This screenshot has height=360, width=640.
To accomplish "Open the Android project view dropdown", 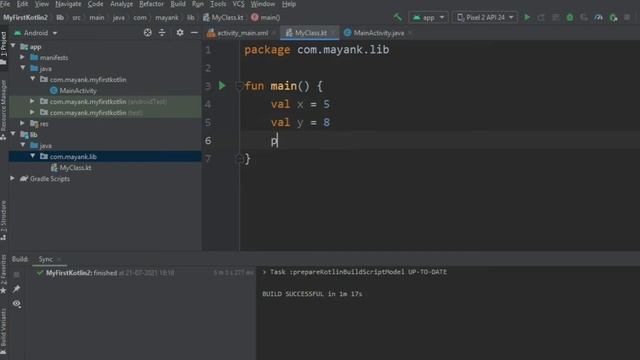I will pos(36,33).
